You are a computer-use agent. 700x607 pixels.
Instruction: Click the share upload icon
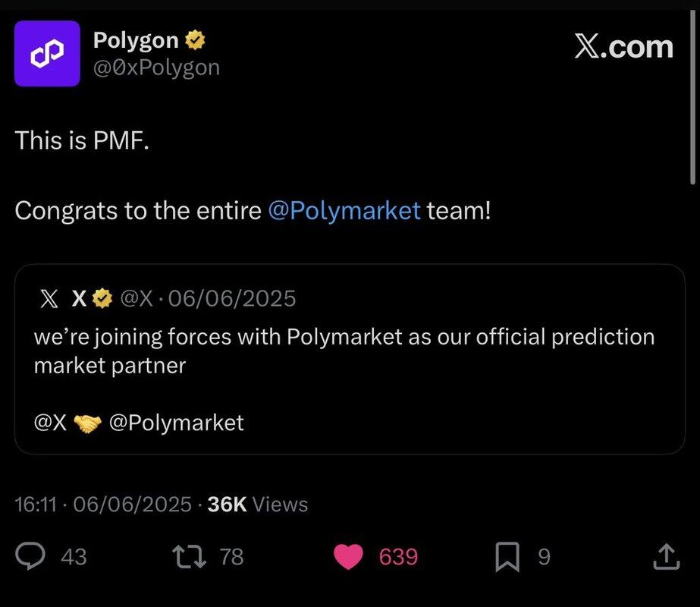point(666,557)
